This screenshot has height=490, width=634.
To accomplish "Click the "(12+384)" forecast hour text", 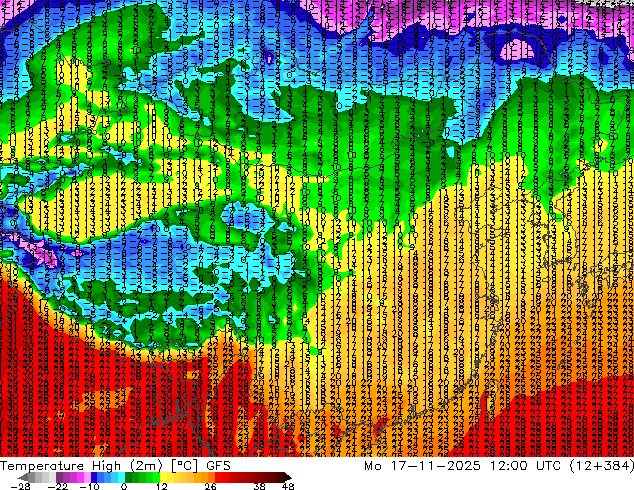I will pyautogui.click(x=602, y=466).
